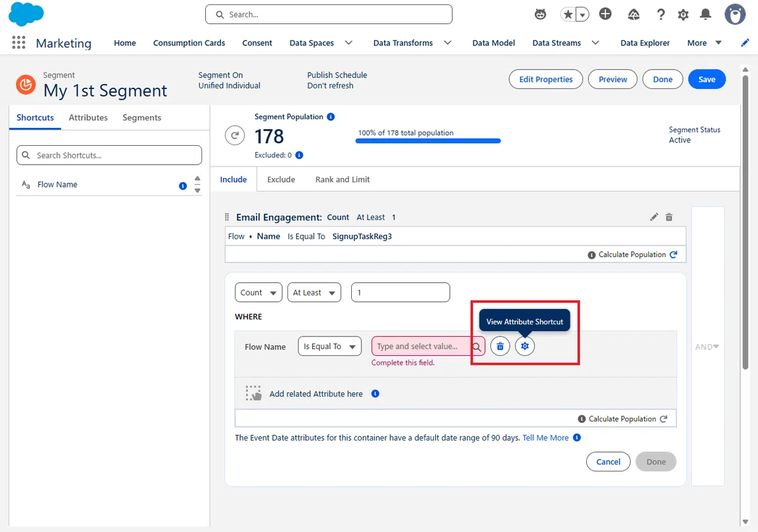Click the Favorites star icon
The width and height of the screenshot is (758, 532).
pyautogui.click(x=568, y=14)
